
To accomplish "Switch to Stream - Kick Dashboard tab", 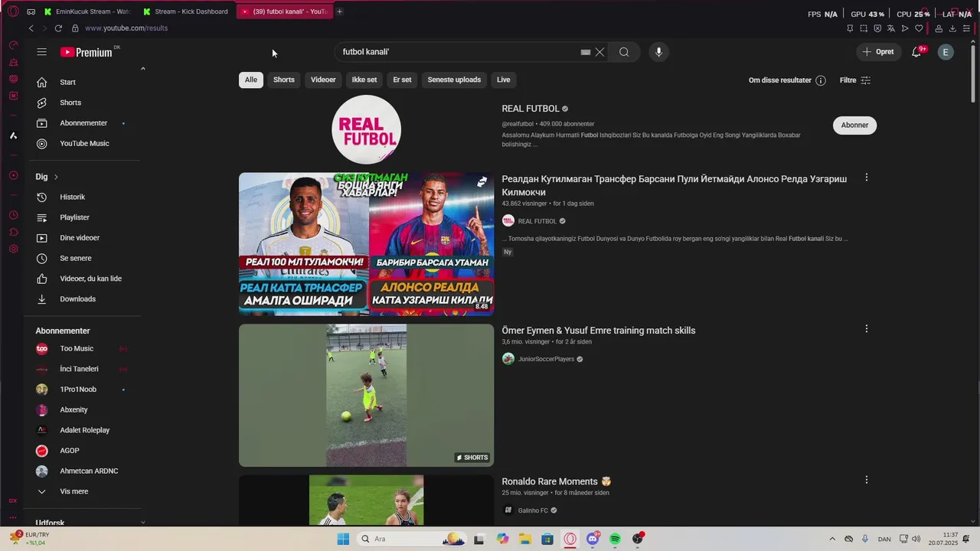I will click(186, 11).
